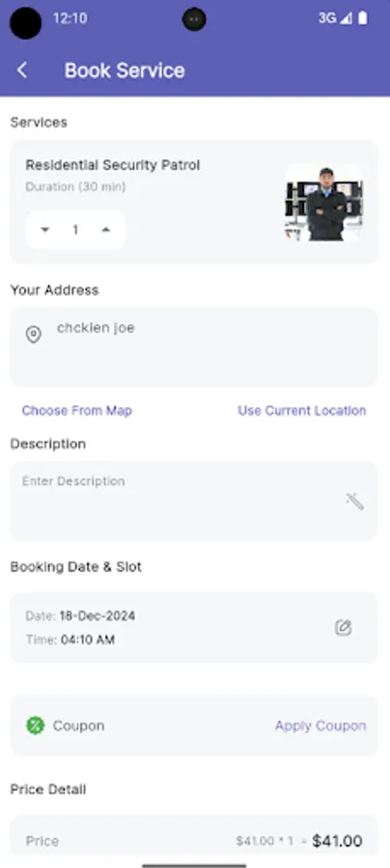Tap the booking time 04:10 AM
Screen dimensions: 390x868
[88, 640]
